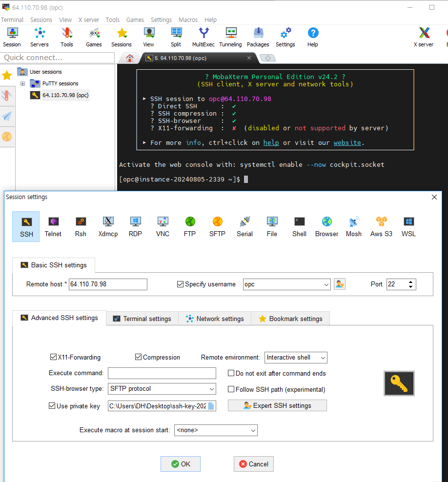Select the RDP session type
Image resolution: width=448 pixels, height=482 pixels.
tap(135, 226)
